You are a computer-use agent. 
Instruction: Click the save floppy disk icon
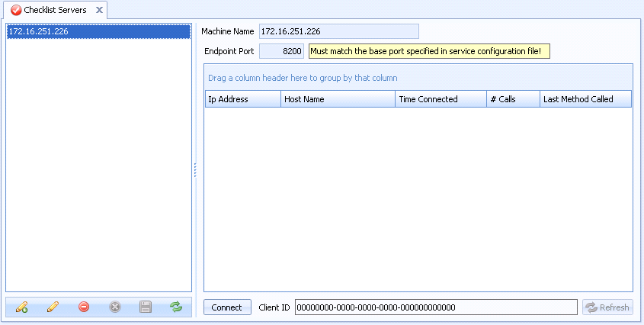(146, 307)
